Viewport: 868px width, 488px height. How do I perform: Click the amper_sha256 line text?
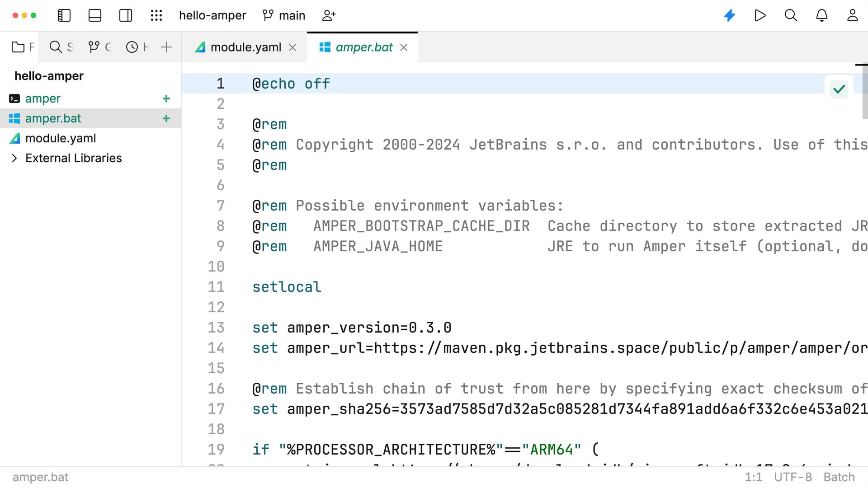[560, 409]
